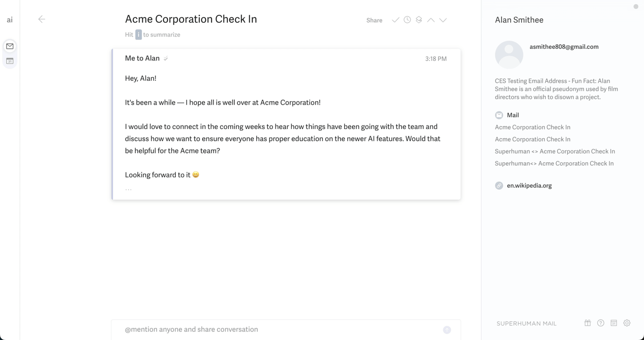Click the ai label in left sidebar
The width and height of the screenshot is (644, 340).
click(10, 20)
